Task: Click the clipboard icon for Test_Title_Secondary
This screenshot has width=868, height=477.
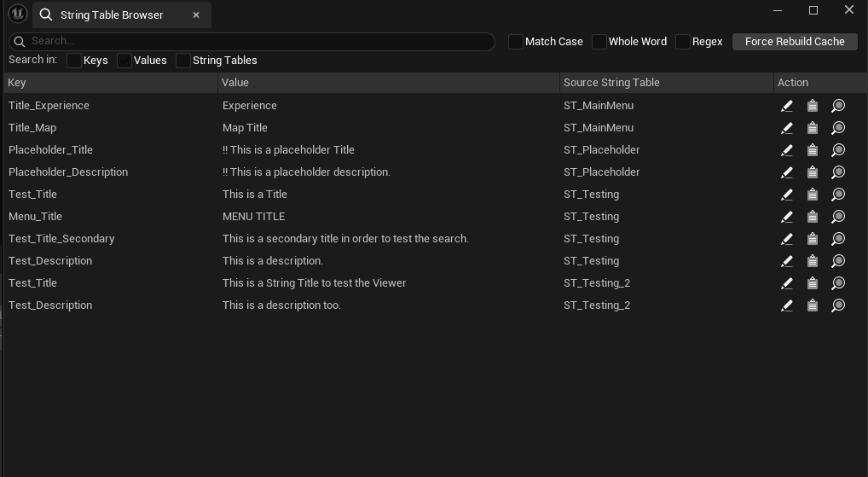Action: point(812,239)
